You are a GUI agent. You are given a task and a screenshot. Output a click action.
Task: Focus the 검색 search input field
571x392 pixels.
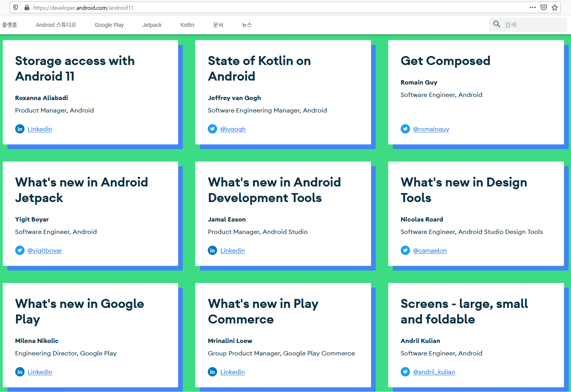528,25
